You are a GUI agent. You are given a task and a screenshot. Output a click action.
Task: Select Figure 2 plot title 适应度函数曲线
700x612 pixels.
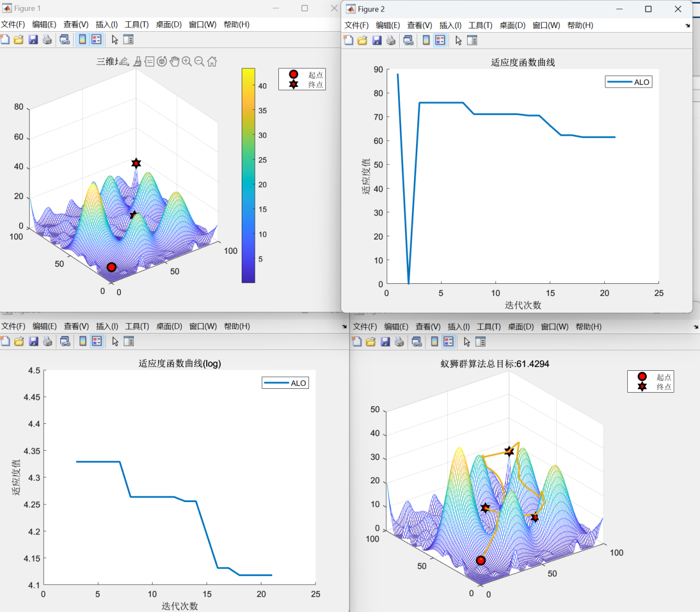coord(523,62)
